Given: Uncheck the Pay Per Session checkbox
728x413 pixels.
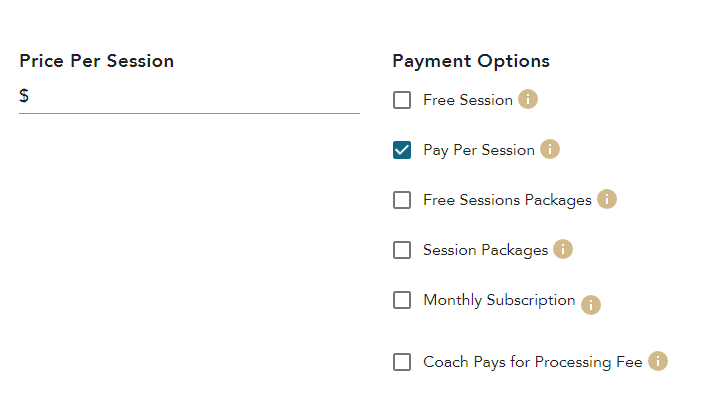Looking at the screenshot, I should click(402, 150).
